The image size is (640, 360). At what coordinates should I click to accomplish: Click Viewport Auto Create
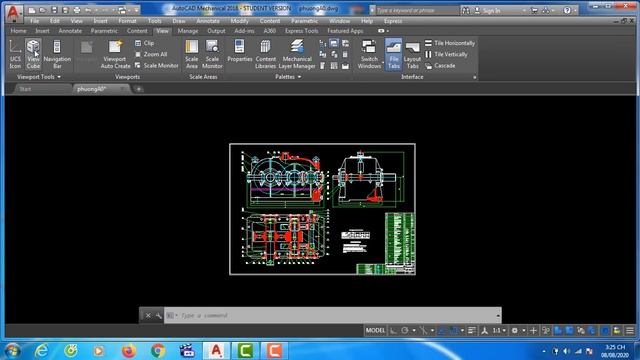(116, 54)
